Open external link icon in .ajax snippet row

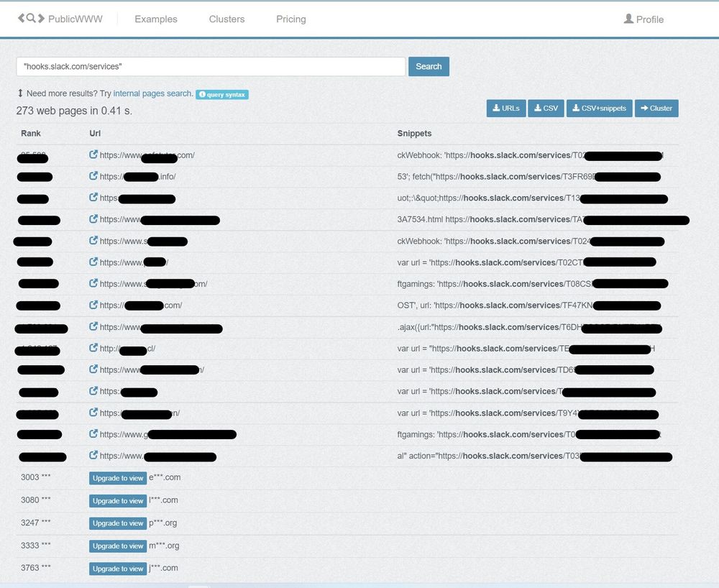pos(93,326)
